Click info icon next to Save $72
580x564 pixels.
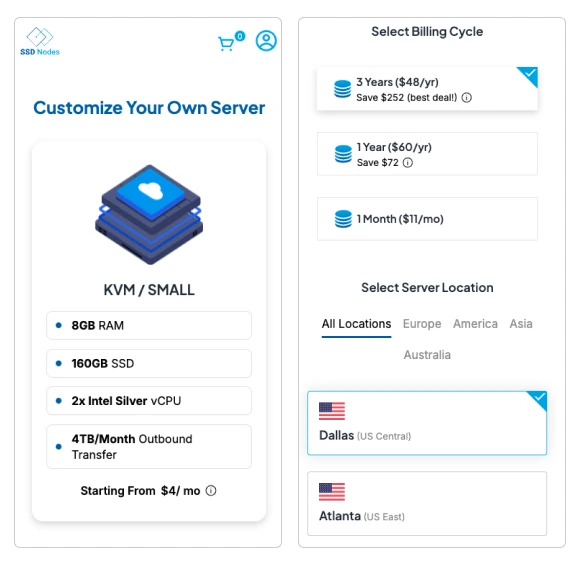tap(408, 163)
